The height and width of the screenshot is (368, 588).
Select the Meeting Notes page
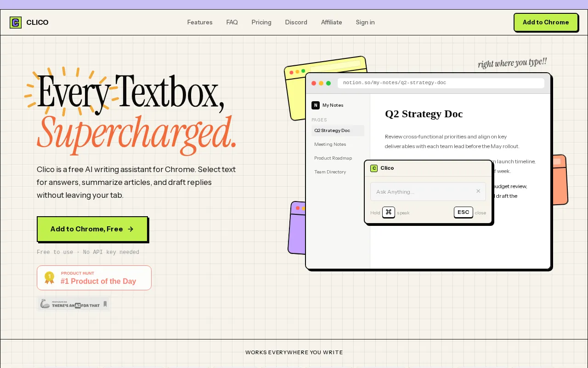pyautogui.click(x=338, y=144)
